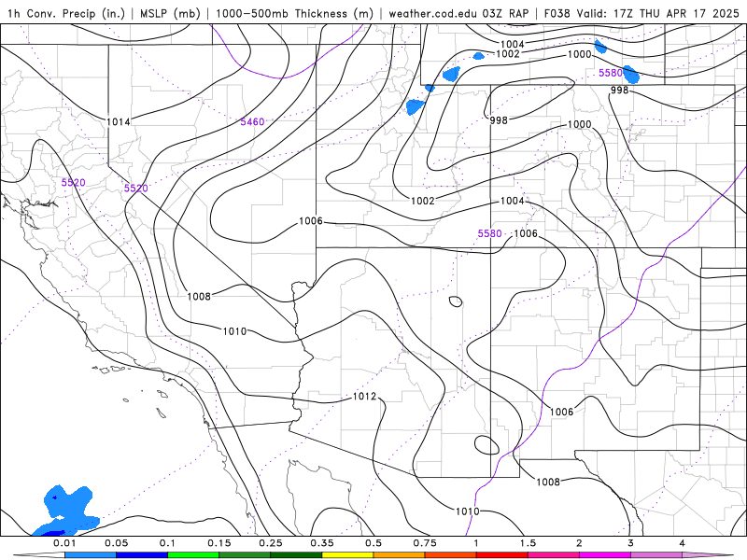
Task: Click the 1014 isobar label
Action: pos(119,122)
